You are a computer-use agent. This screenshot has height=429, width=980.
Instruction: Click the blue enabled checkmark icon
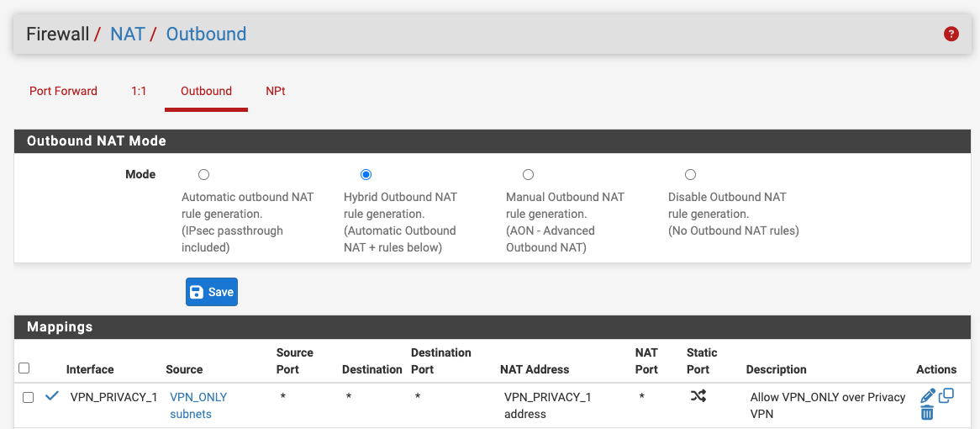pyautogui.click(x=52, y=396)
